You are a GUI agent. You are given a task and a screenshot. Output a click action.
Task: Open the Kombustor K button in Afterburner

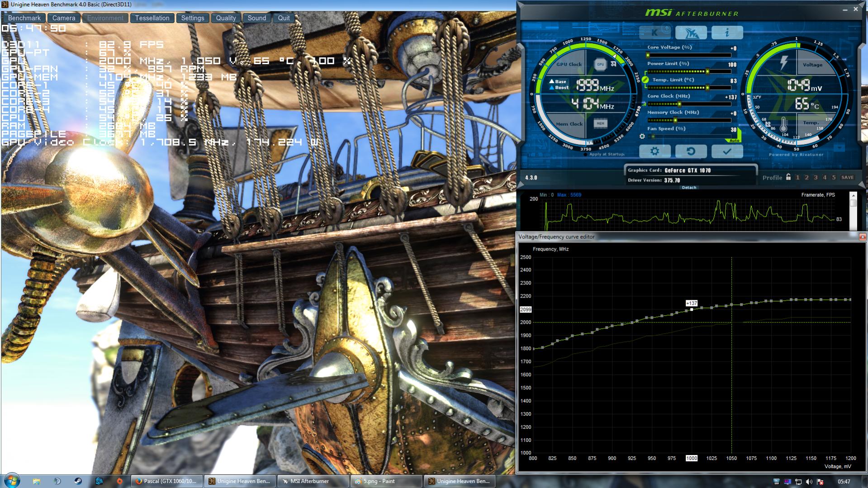pos(655,33)
